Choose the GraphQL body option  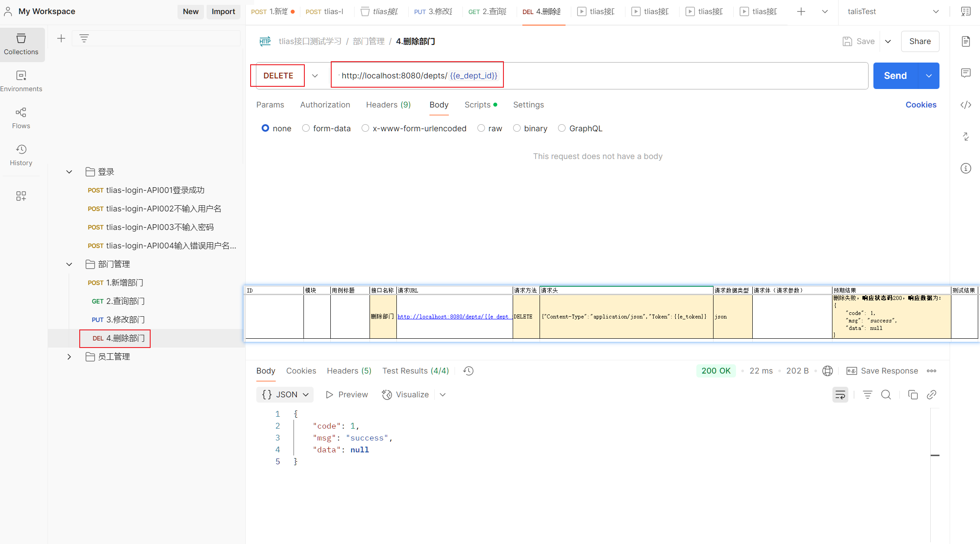(x=562, y=128)
